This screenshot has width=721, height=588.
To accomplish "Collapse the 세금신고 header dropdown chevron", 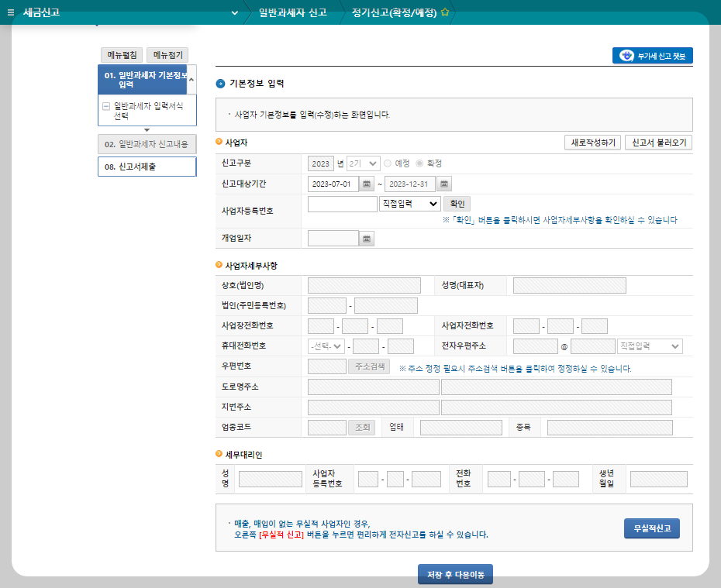I will click(233, 12).
